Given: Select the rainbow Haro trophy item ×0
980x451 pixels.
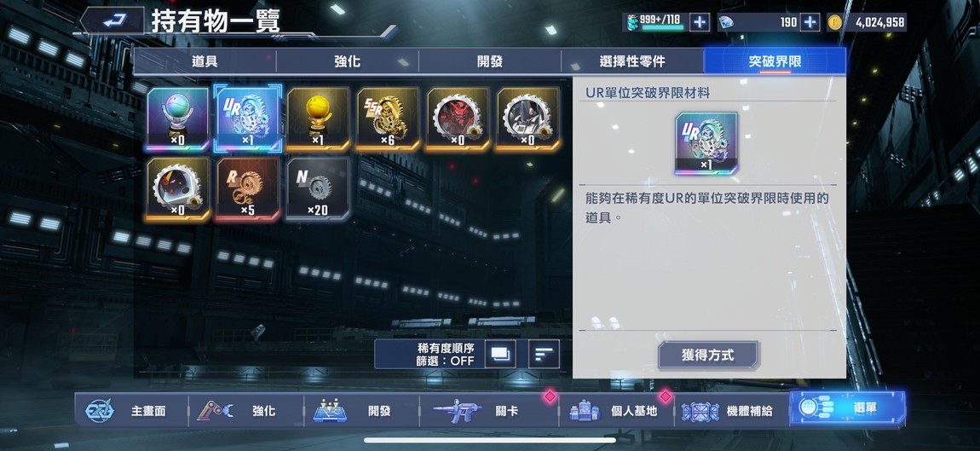Looking at the screenshot, I should [177, 119].
